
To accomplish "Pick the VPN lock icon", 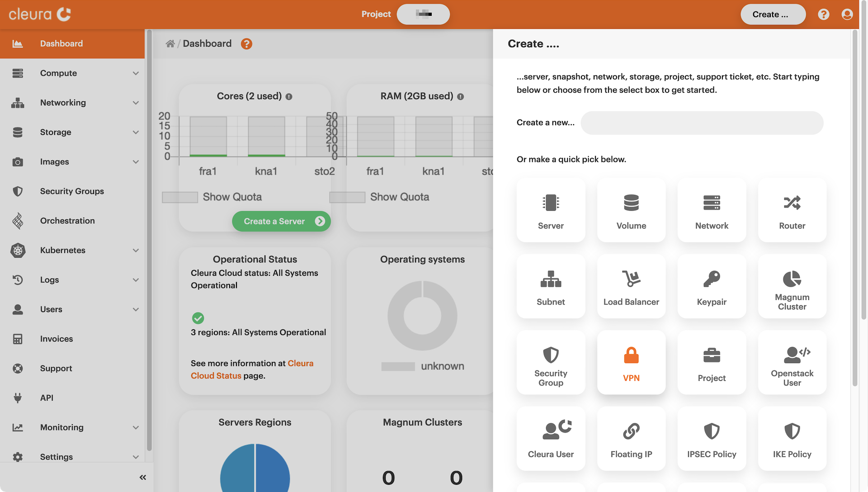I will tap(631, 355).
